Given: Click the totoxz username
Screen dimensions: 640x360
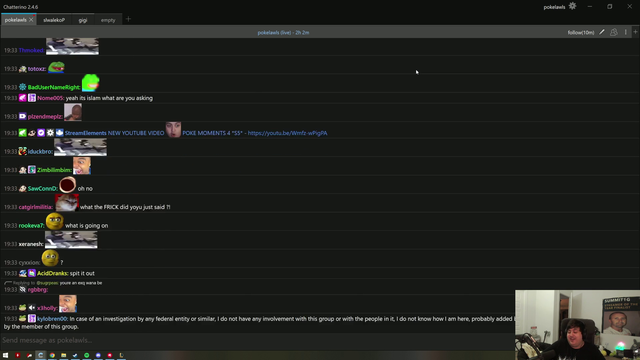Looking at the screenshot, I should pyautogui.click(x=37, y=69).
